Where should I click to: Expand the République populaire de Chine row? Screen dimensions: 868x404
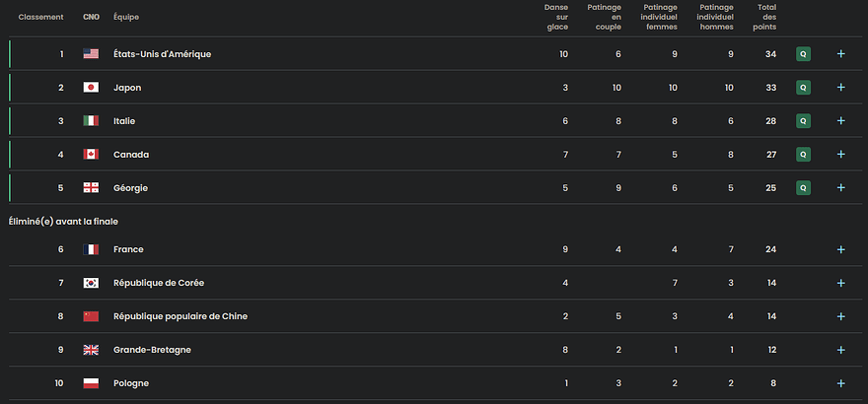[x=840, y=316]
